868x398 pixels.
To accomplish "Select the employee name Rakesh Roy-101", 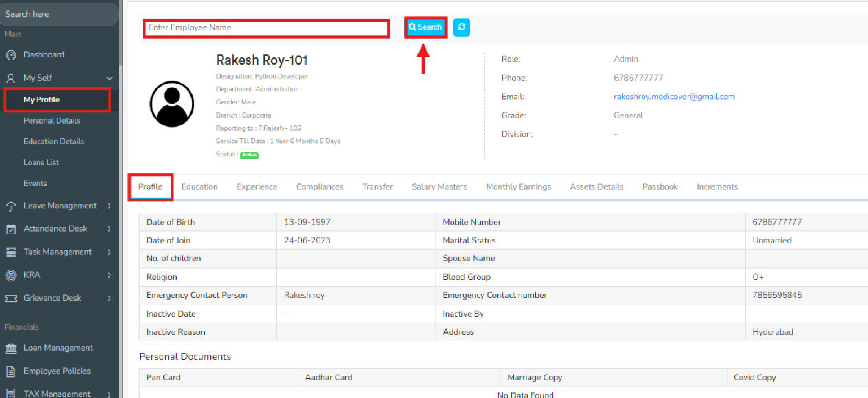I will [262, 60].
